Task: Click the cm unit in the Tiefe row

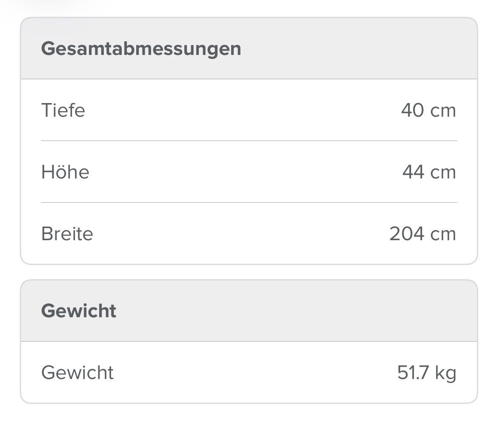Action: 443,112
